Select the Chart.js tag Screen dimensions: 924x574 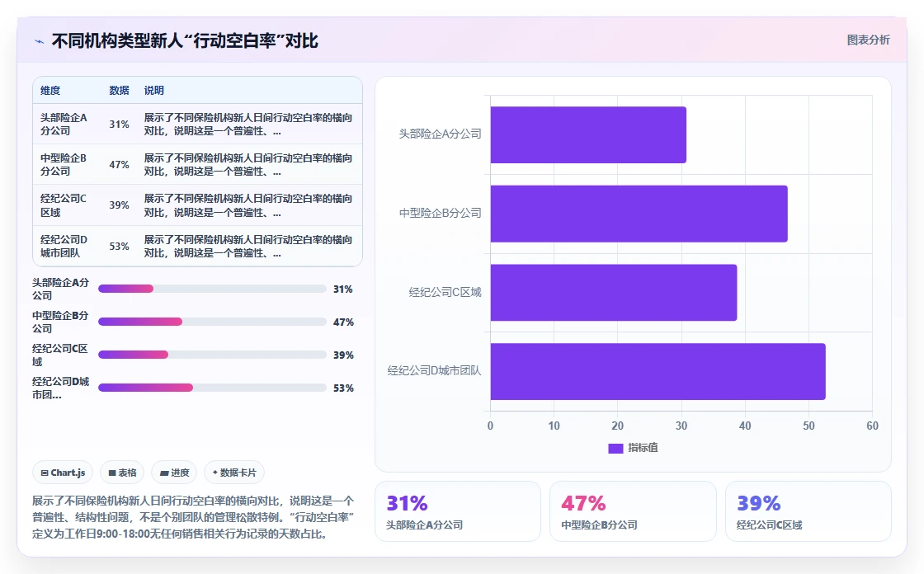pyautogui.click(x=63, y=473)
